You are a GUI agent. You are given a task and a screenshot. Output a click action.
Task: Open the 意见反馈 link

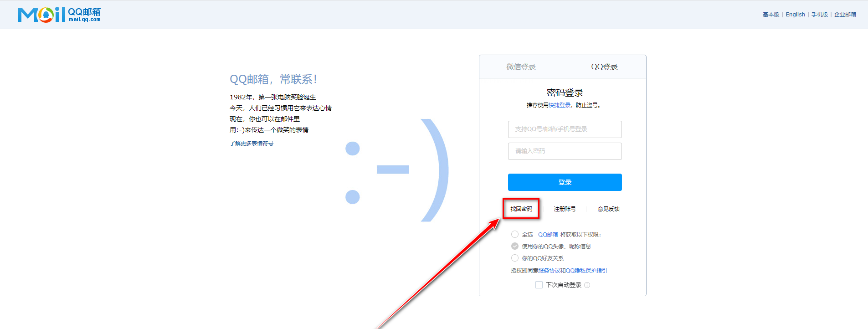pyautogui.click(x=608, y=209)
